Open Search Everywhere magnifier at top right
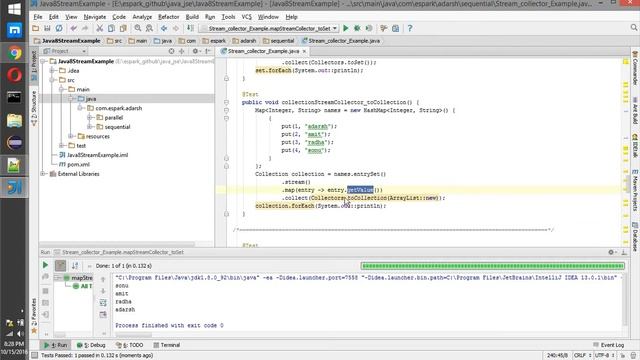640x360 pixels. coord(633,28)
